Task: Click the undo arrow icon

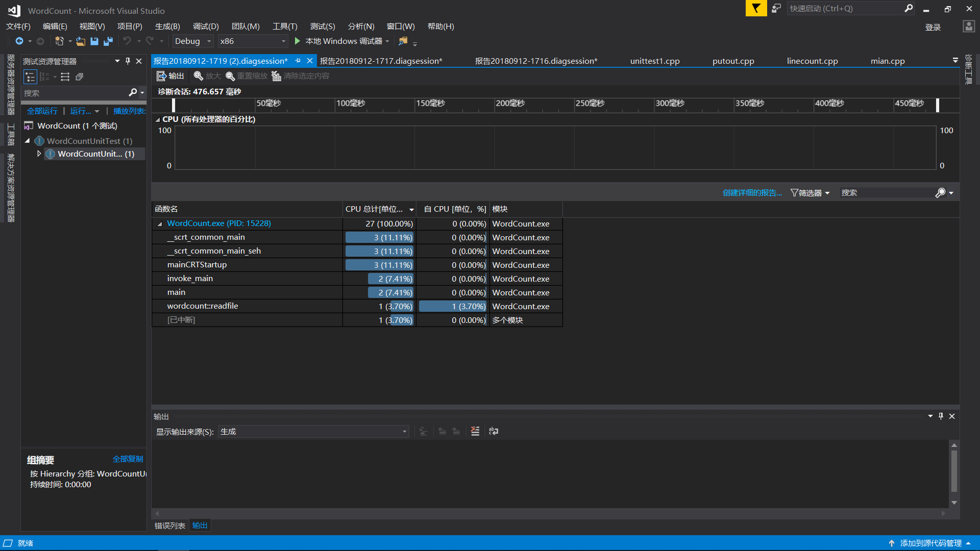Action: point(127,41)
